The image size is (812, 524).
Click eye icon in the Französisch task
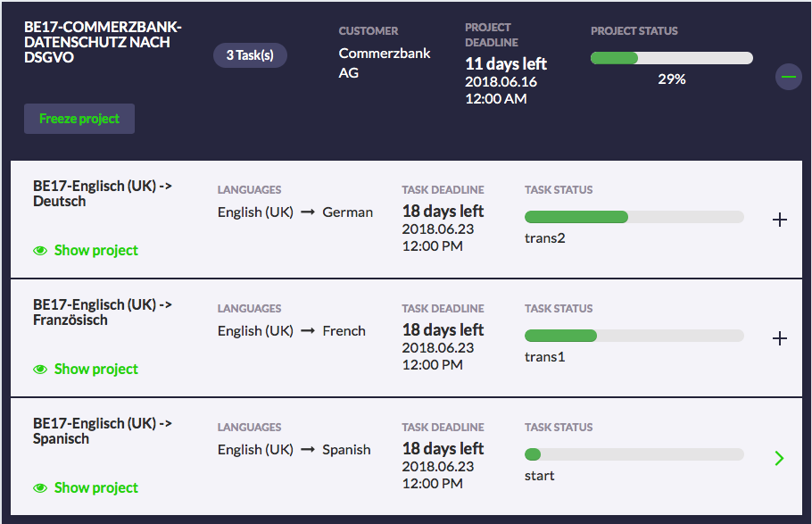(x=40, y=370)
